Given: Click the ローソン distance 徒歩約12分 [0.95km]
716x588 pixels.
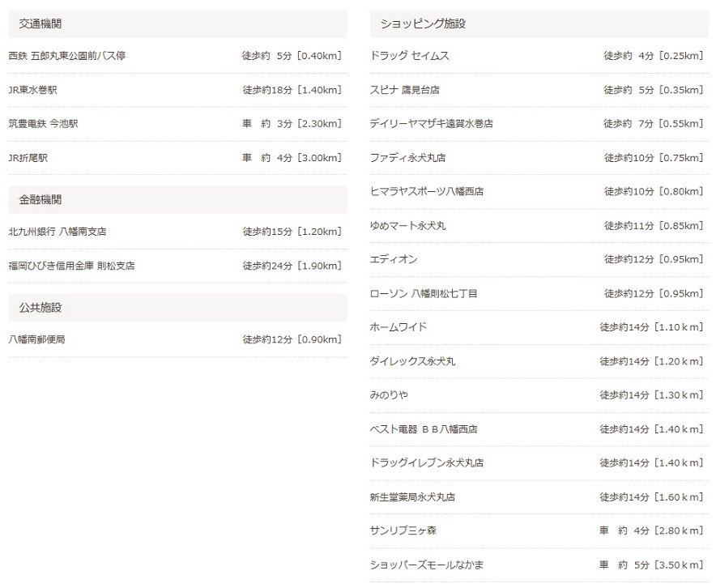Looking at the screenshot, I should click(x=654, y=293).
